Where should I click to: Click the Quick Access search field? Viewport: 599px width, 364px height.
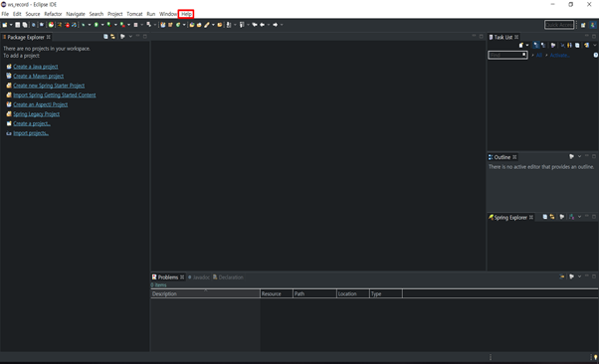point(559,25)
